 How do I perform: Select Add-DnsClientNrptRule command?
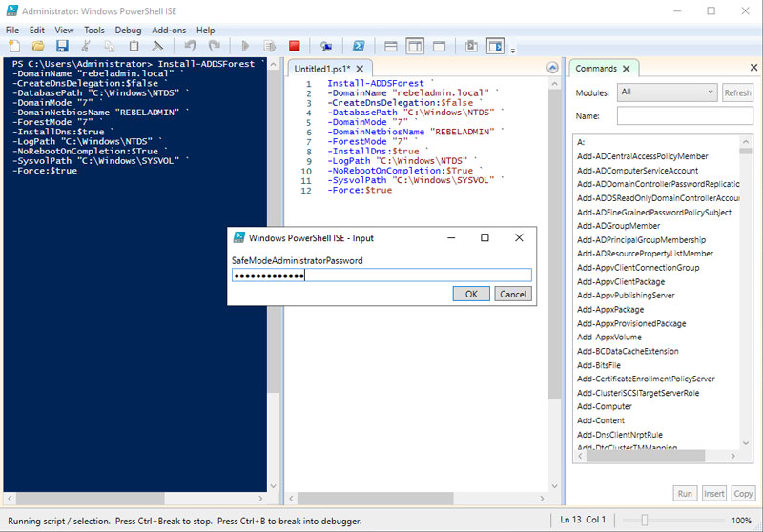coord(619,434)
